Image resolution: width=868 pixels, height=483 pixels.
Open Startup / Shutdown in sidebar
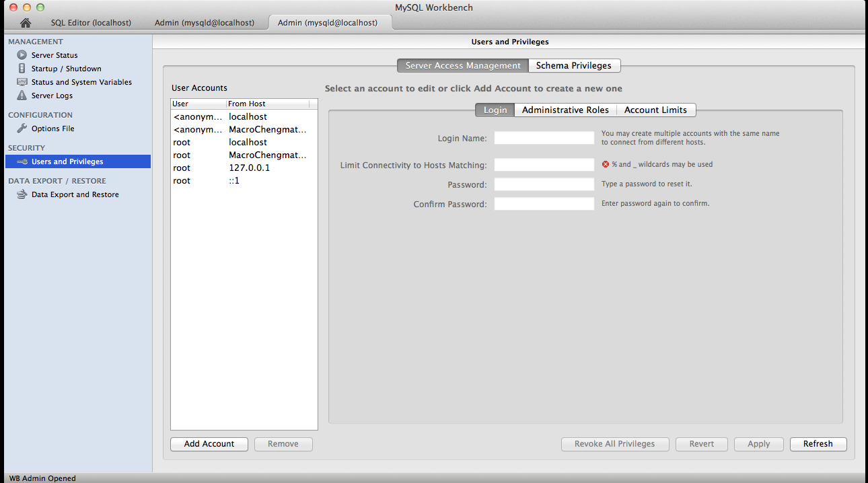click(x=66, y=69)
